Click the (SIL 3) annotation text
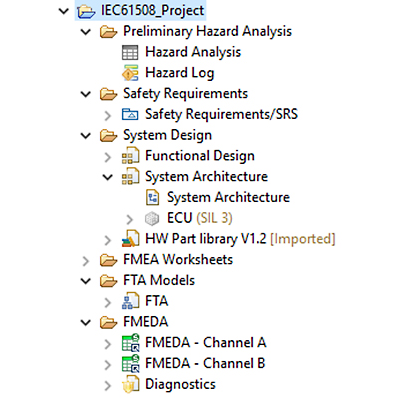The width and height of the screenshot is (400, 398). (x=214, y=218)
